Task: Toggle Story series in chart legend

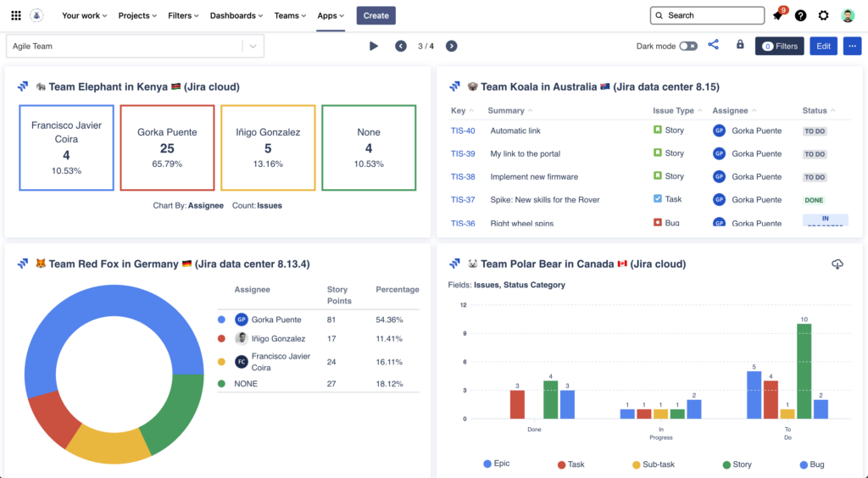Action: 737,464
